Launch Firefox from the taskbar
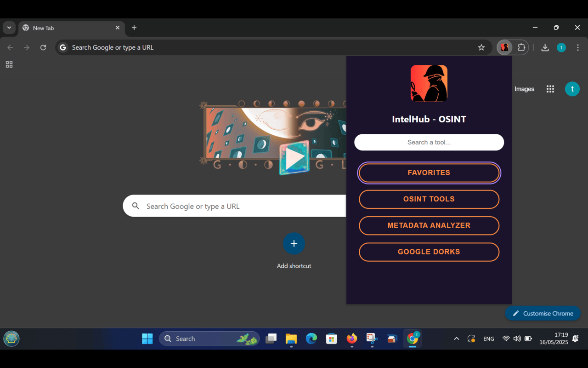Viewport: 588px width, 368px height. pos(351,339)
